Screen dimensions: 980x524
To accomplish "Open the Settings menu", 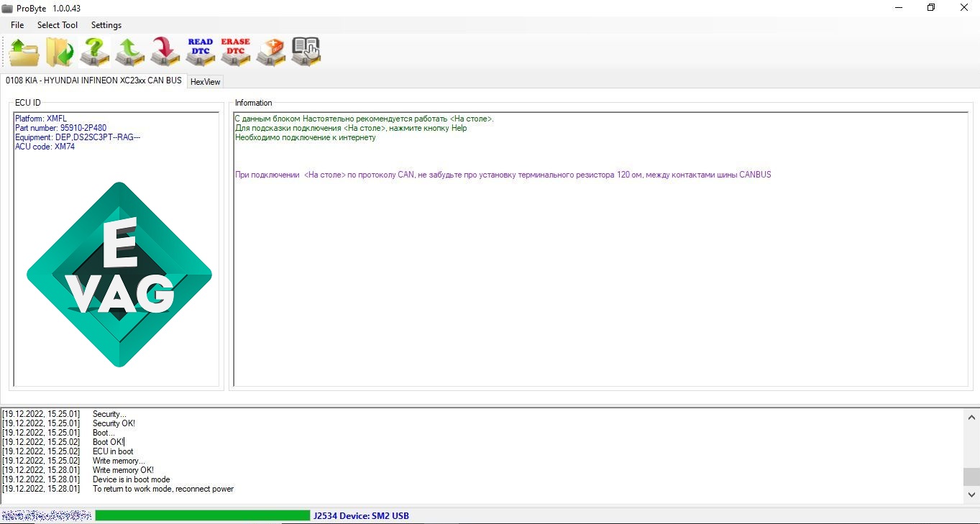I will [106, 25].
